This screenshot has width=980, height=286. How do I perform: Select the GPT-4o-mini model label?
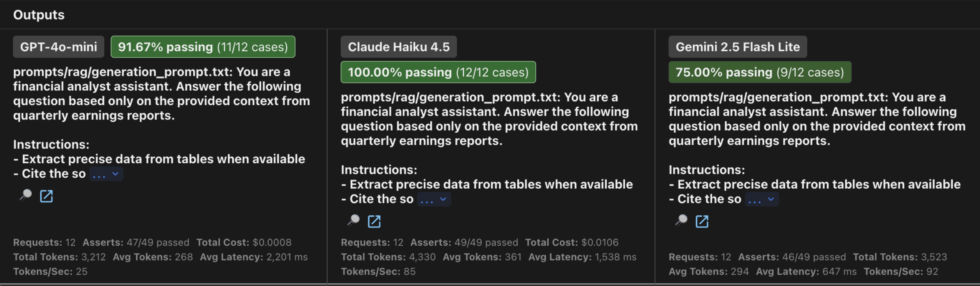[x=58, y=46]
